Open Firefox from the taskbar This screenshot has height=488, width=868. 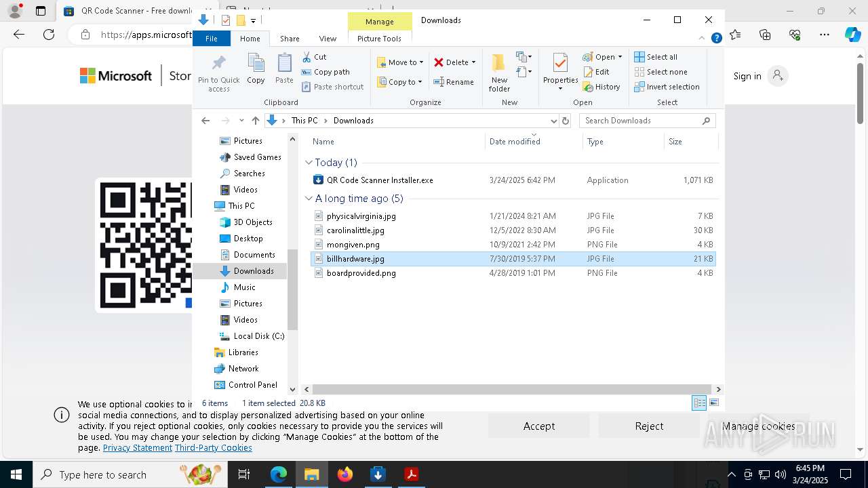345,474
